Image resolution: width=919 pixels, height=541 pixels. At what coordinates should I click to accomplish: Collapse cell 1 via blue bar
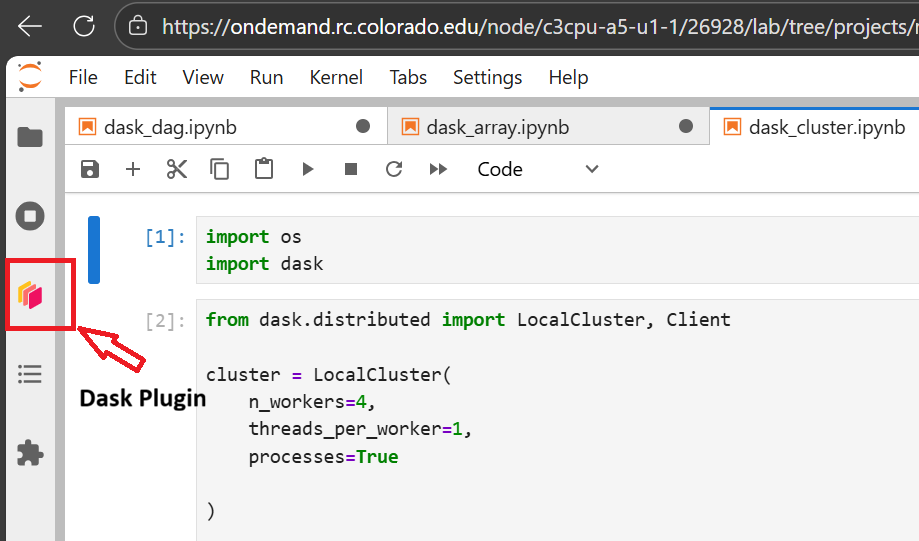click(94, 250)
